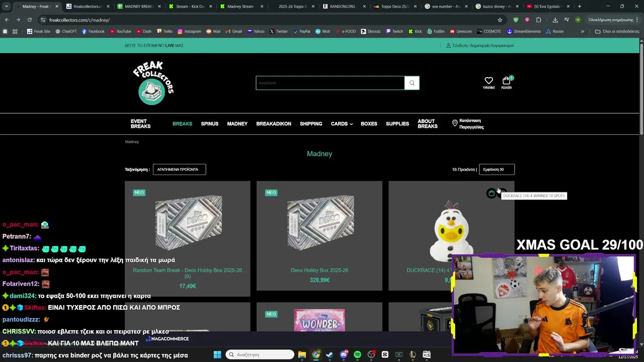Open a new browser tab
The image size is (644, 362).
(x=579, y=7)
